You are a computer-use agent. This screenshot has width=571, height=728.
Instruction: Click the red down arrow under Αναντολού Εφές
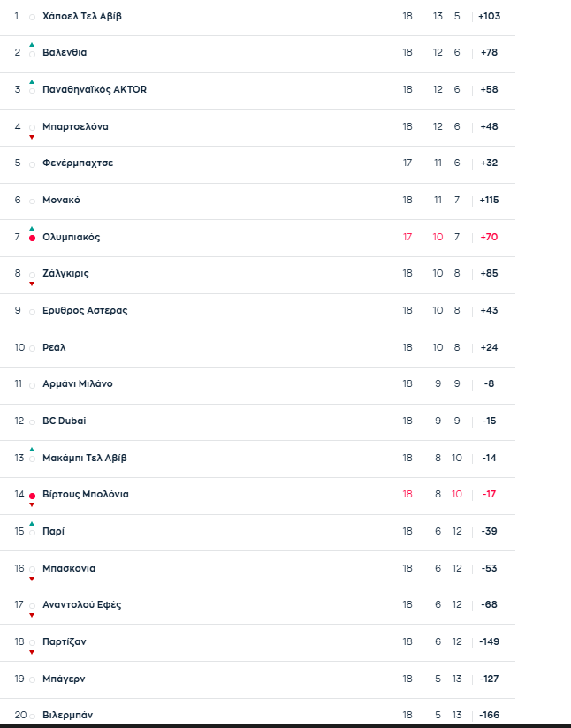point(32,615)
